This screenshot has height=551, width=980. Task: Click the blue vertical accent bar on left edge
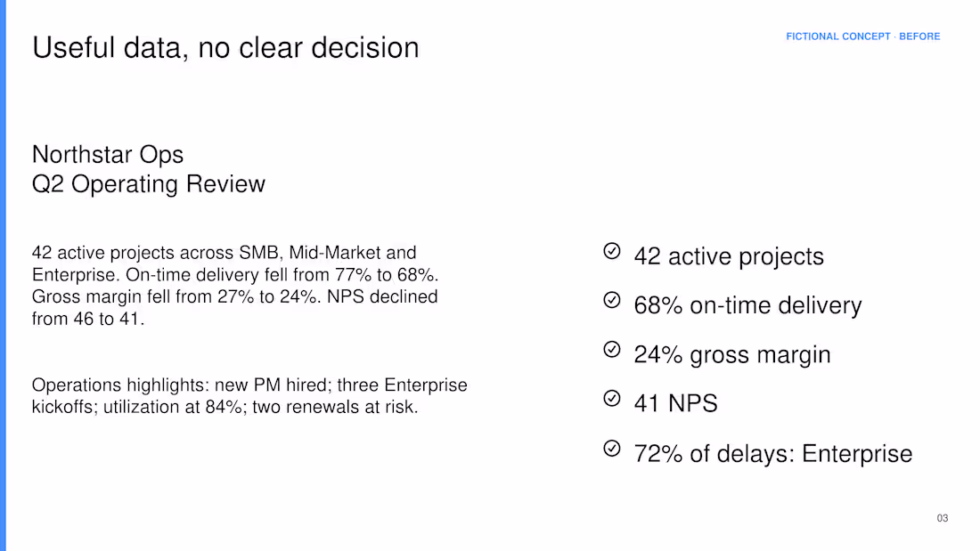click(4, 276)
